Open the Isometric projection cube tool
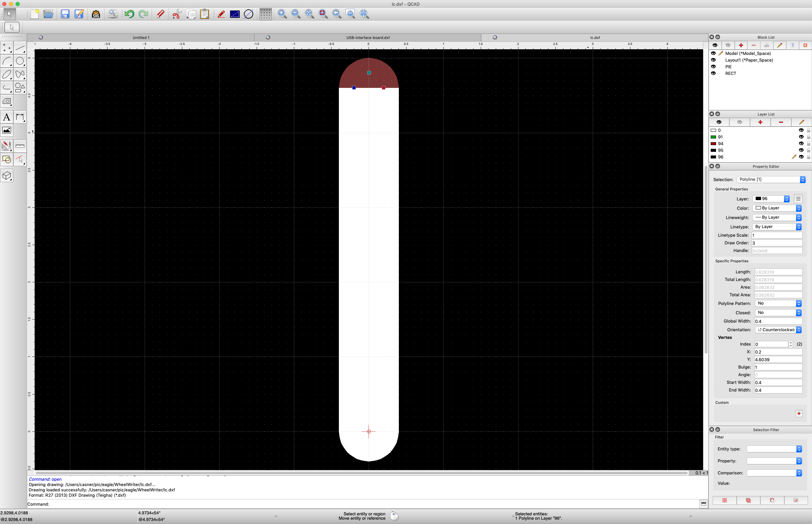Viewport: 812px width, 524px height. point(7,175)
